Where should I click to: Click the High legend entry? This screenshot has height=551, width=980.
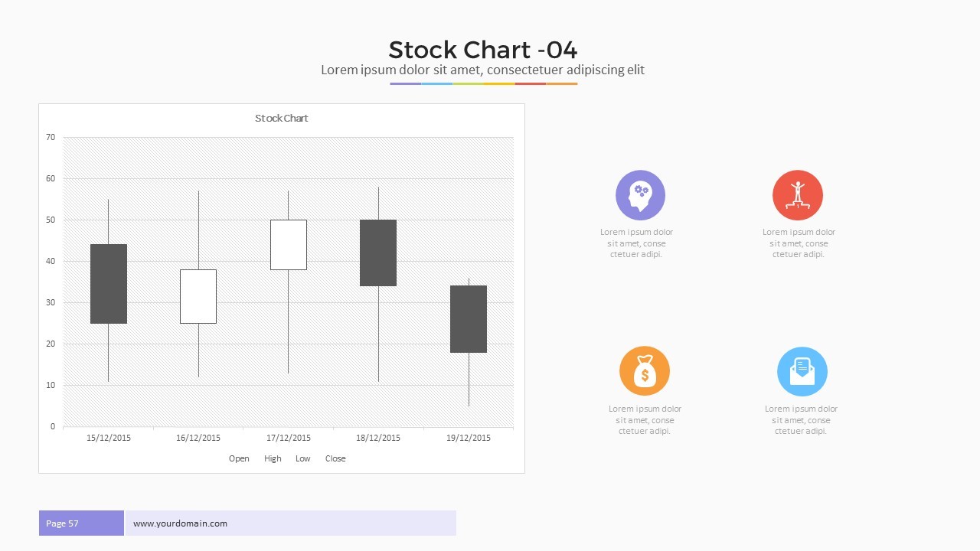click(273, 458)
